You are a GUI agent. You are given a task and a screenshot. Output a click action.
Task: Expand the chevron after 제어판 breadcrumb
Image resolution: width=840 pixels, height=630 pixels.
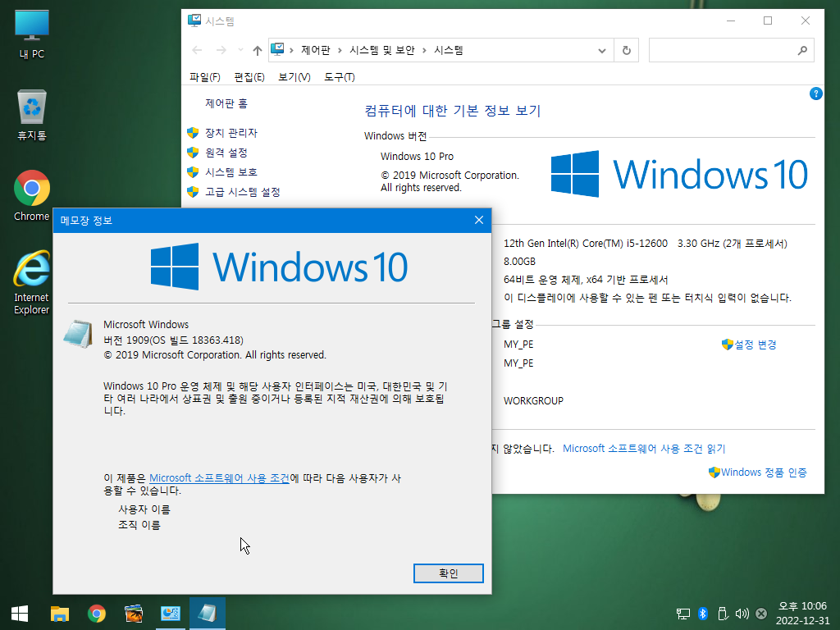340,50
